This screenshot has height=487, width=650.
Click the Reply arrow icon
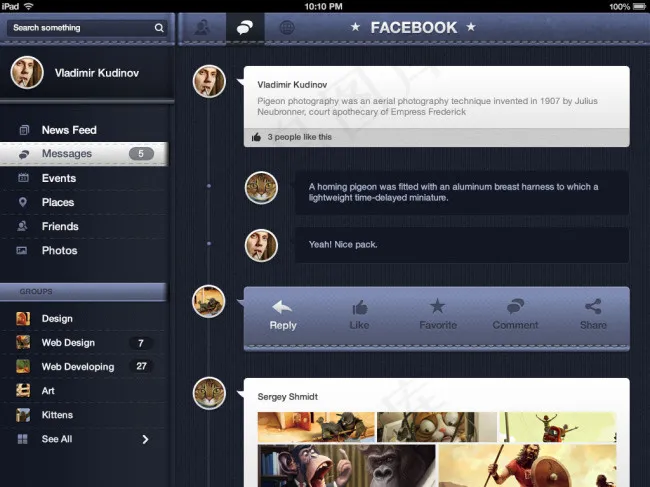click(282, 307)
